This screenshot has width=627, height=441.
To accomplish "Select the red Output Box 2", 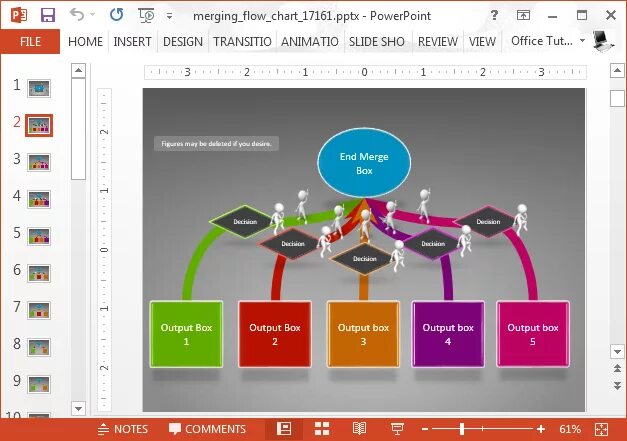I will [275, 334].
